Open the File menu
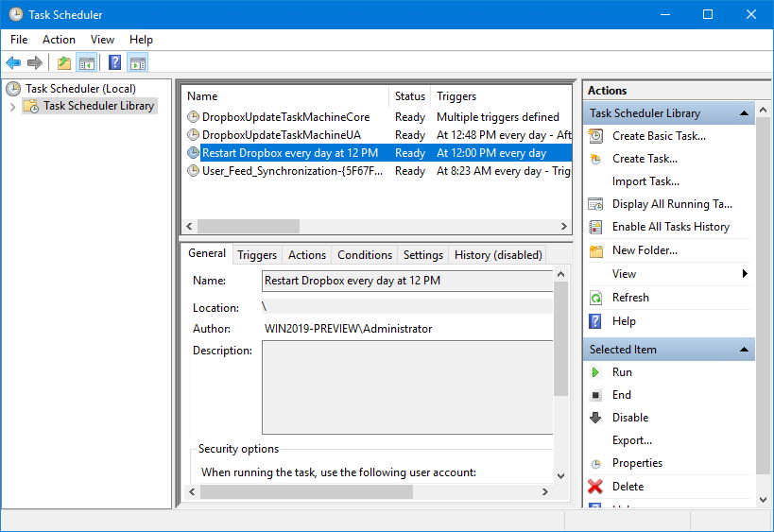Viewport: 774px width, 532px height. (19, 40)
